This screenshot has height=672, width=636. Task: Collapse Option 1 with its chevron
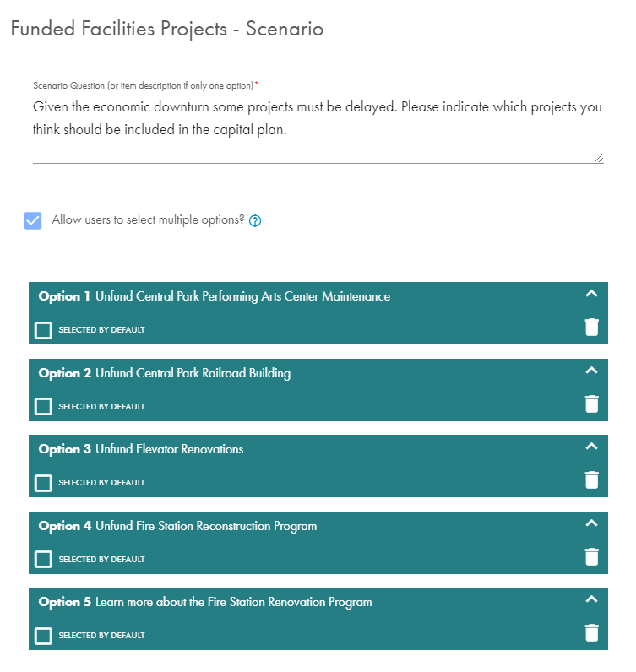click(x=591, y=294)
